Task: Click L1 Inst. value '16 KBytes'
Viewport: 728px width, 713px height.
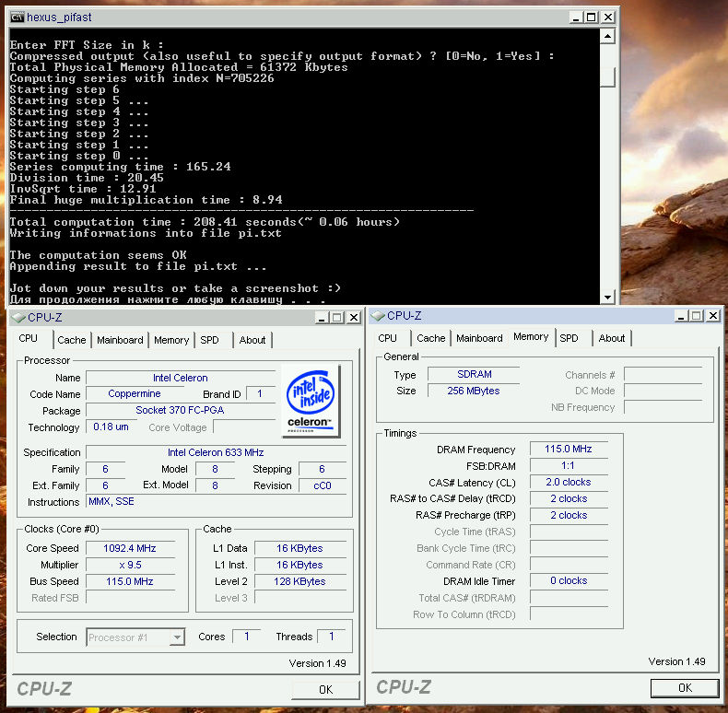Action: click(299, 566)
